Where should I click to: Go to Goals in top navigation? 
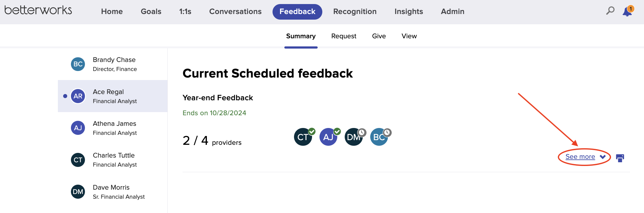(x=151, y=12)
